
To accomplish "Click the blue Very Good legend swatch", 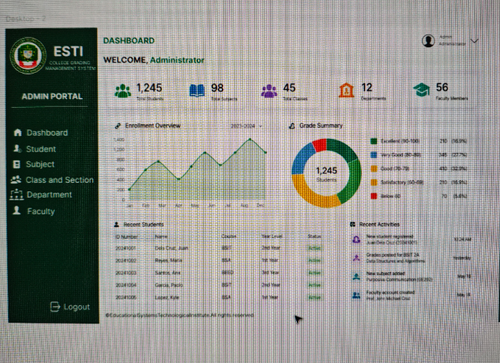I will point(374,155).
